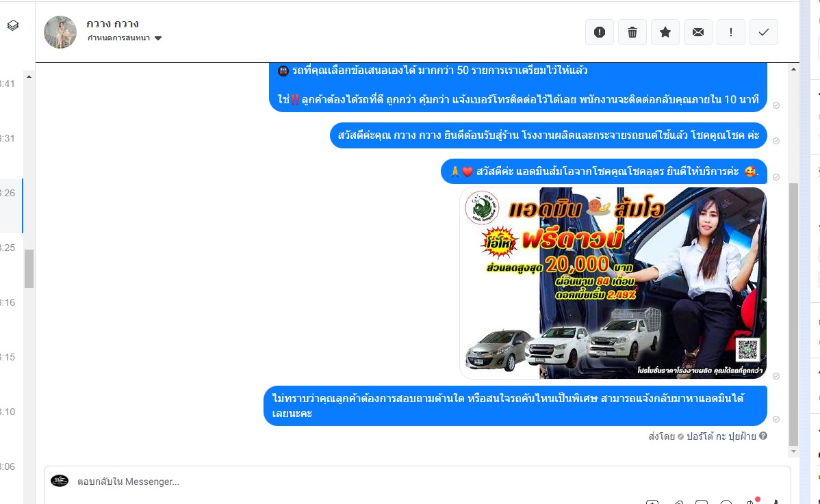Viewport: 820px width, 504px height.
Task: Select the สวัสดีค่ะ แอดมินส้มโอ message bubble
Action: point(604,172)
